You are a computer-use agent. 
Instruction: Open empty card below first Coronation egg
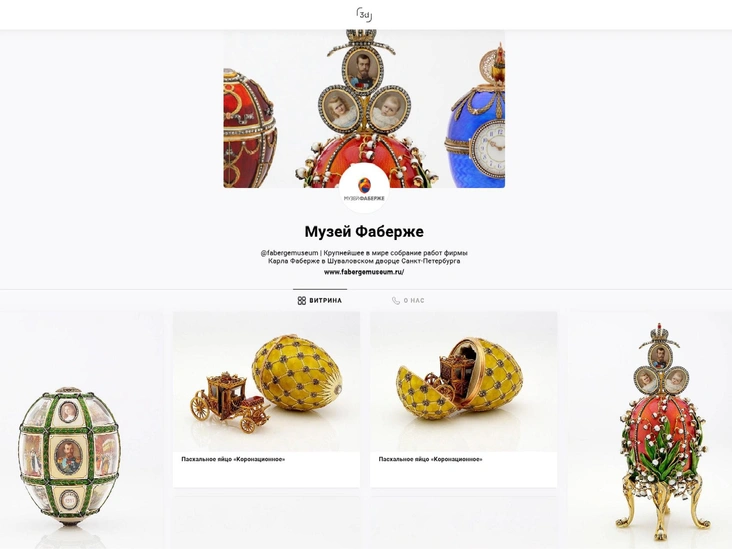pyautogui.click(x=266, y=523)
